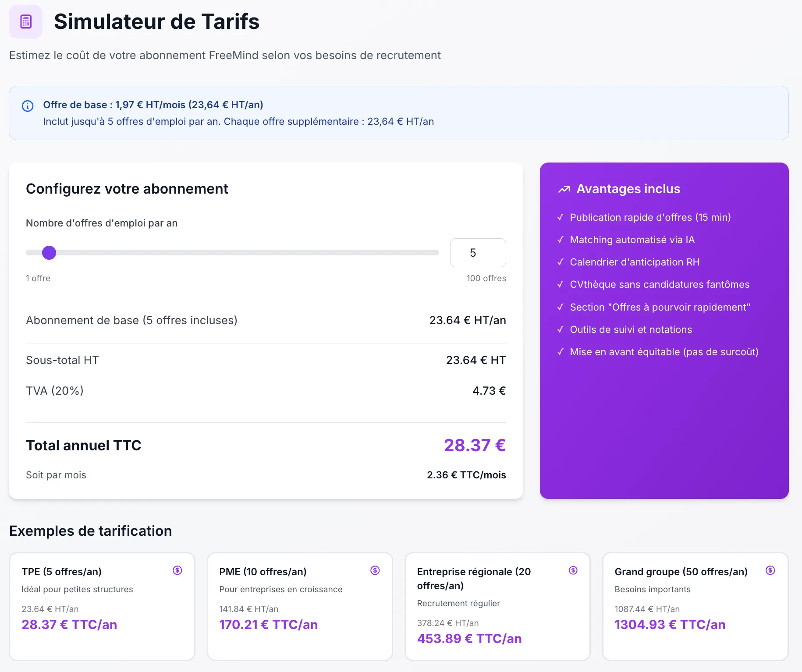
Task: Click the trending chart icon beside Avantages inclus
Action: pyautogui.click(x=564, y=189)
